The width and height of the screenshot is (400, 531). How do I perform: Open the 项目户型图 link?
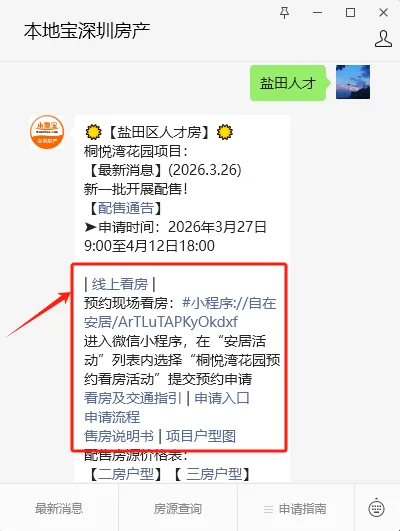click(x=201, y=436)
